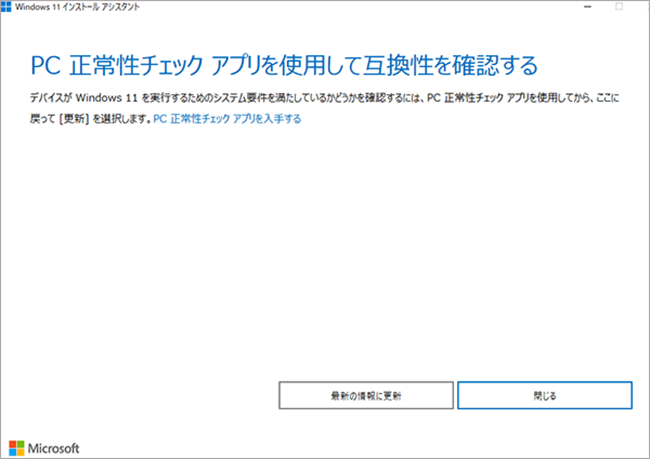Minimize the Windows 11 install assistant window
Screen dimensions: 650x459
587,7
